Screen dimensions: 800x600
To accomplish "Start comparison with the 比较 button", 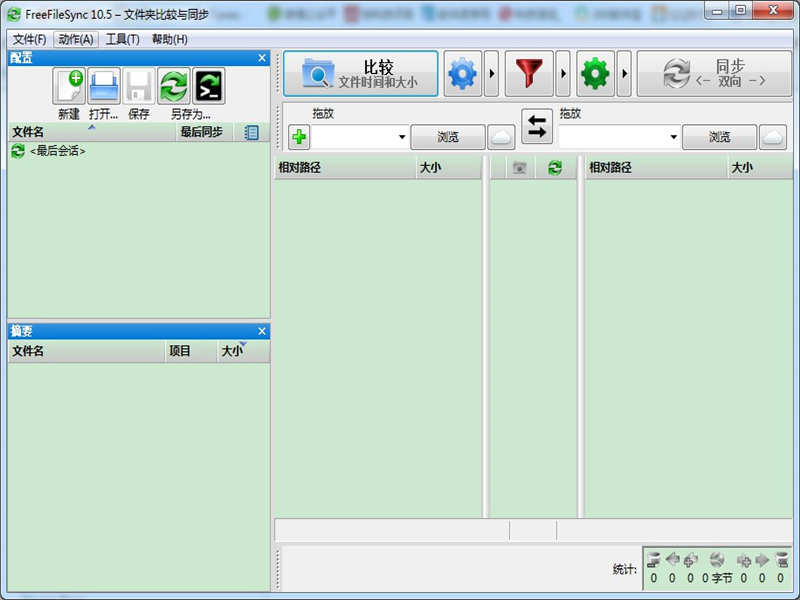I will coord(361,74).
